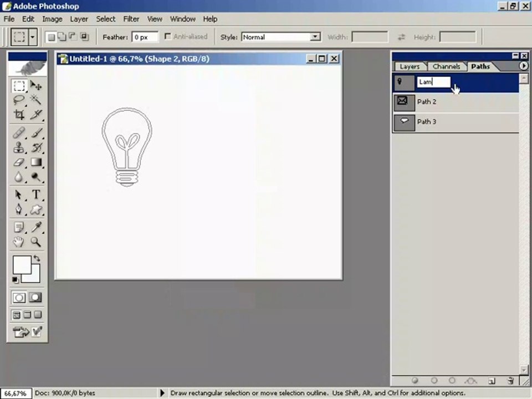Select the Brush tool
Screen dimensions: 532x399
(x=36, y=132)
